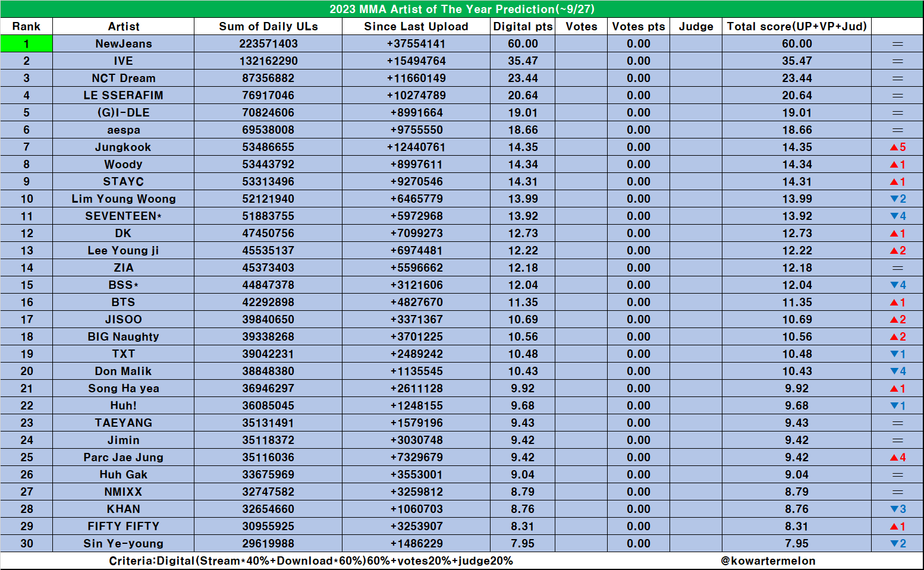Click the down-arrow trend indicator for Huh!
Image resolution: width=924 pixels, height=570 pixels.
(x=898, y=405)
